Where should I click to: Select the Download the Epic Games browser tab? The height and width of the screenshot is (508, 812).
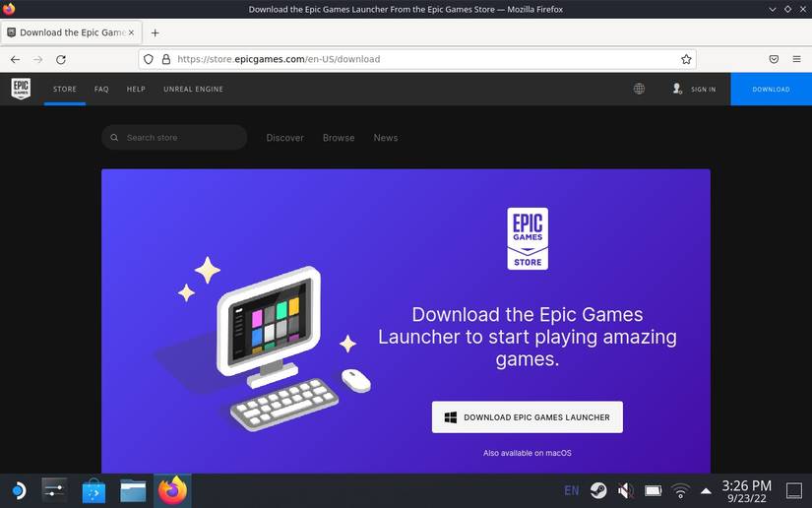click(x=71, y=32)
